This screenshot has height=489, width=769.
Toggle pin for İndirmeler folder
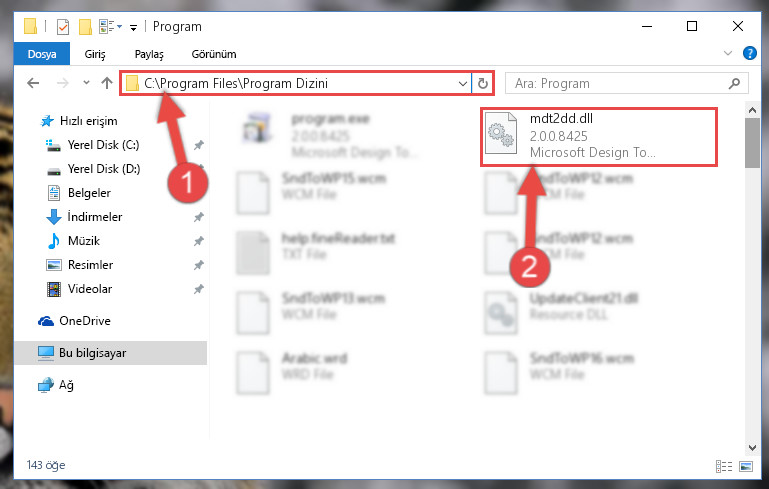click(199, 217)
